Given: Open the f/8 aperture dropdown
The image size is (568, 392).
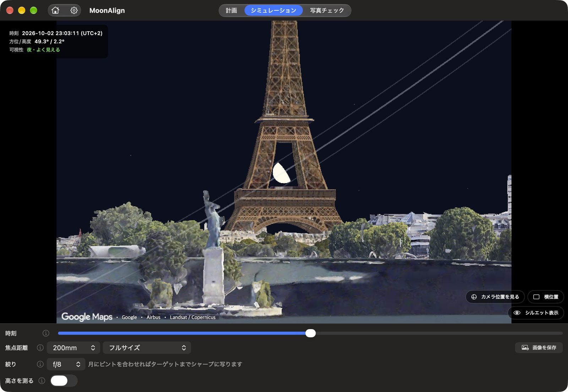Looking at the screenshot, I should [66, 364].
